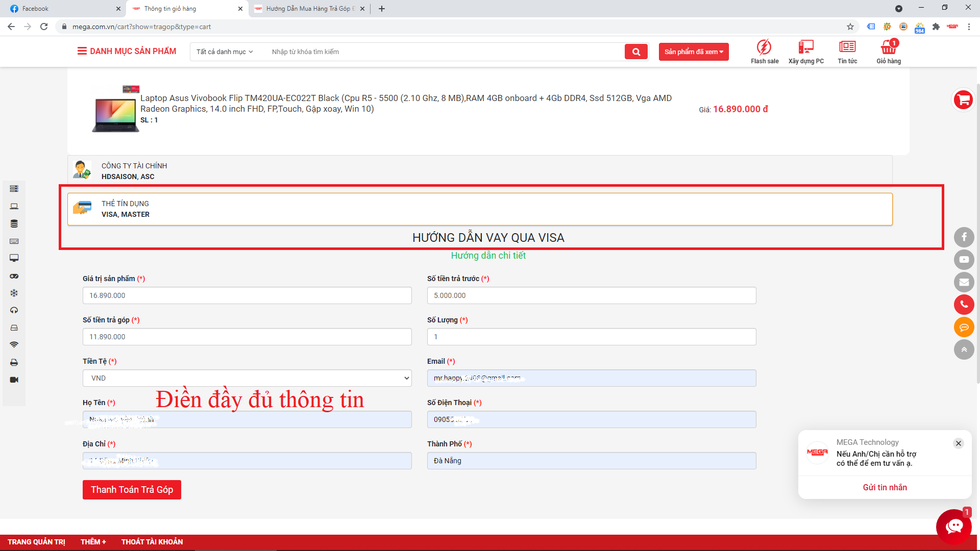
Task: Open the Giỏ hàng basket in header
Action: tap(889, 52)
